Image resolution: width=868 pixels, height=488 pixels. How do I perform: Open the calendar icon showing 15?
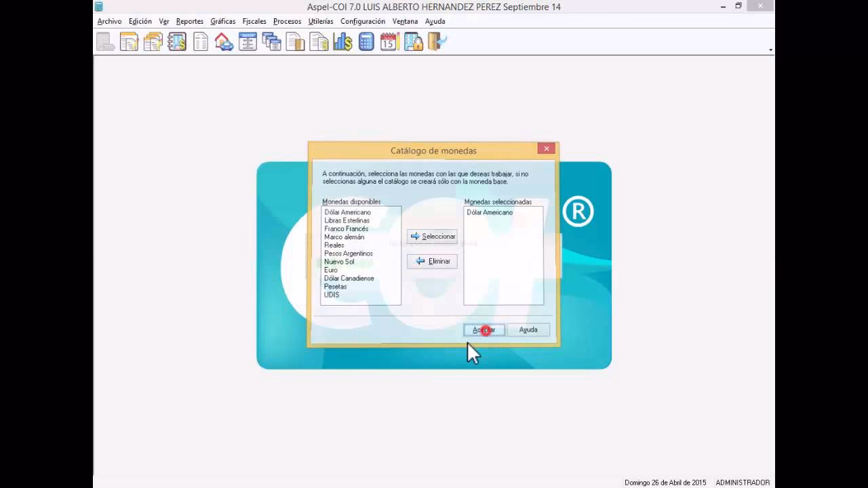pos(389,42)
